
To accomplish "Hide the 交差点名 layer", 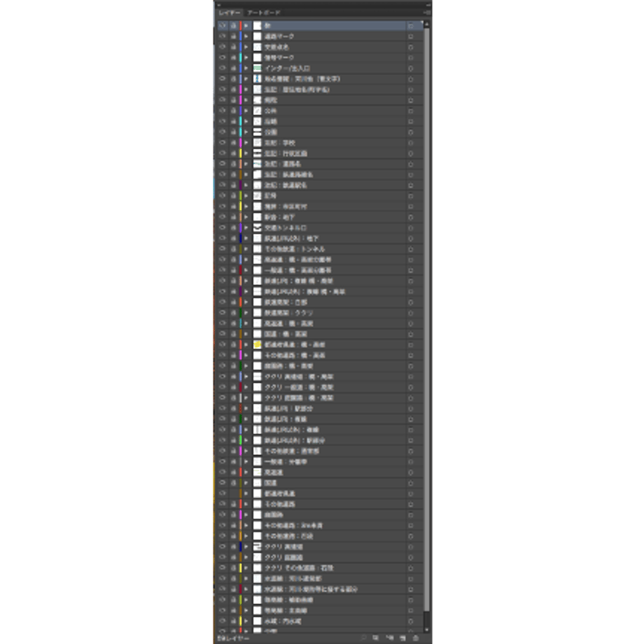I will pyautogui.click(x=222, y=47).
